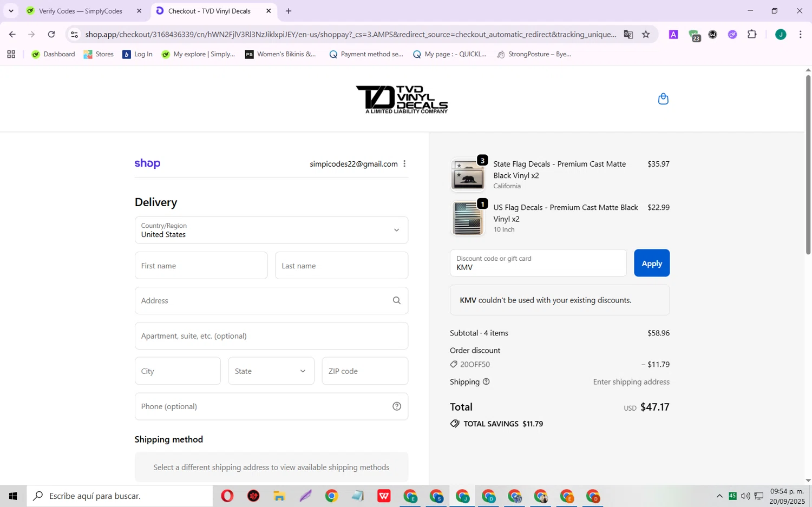
Task: Click the Shop logo
Action: coord(147,163)
